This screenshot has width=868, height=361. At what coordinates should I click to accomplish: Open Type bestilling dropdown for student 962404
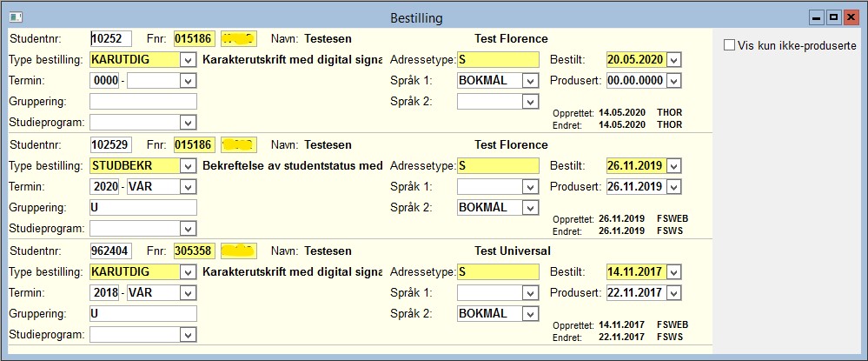click(x=189, y=272)
